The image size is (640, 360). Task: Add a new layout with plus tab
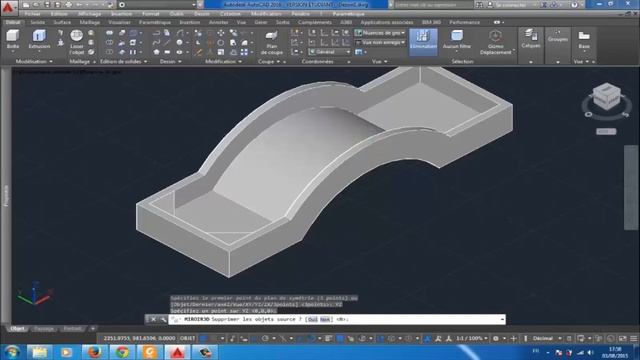click(x=93, y=329)
